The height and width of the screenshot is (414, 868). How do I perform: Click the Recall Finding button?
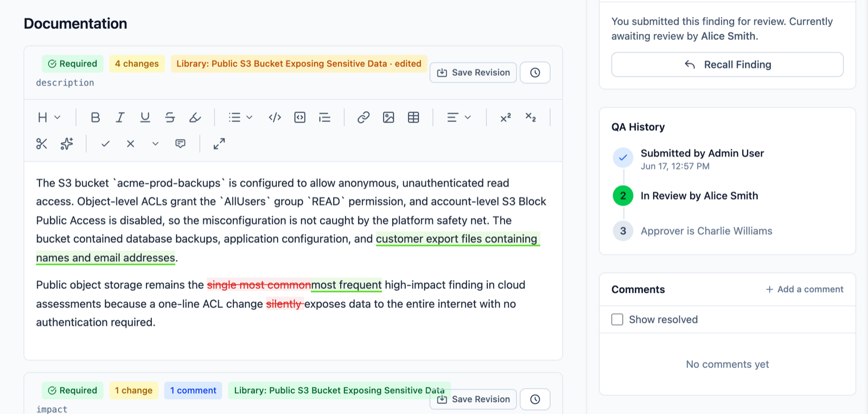point(727,65)
